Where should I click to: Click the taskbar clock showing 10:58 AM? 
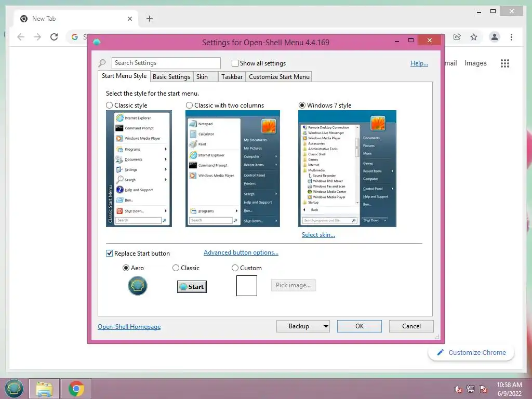tap(509, 385)
